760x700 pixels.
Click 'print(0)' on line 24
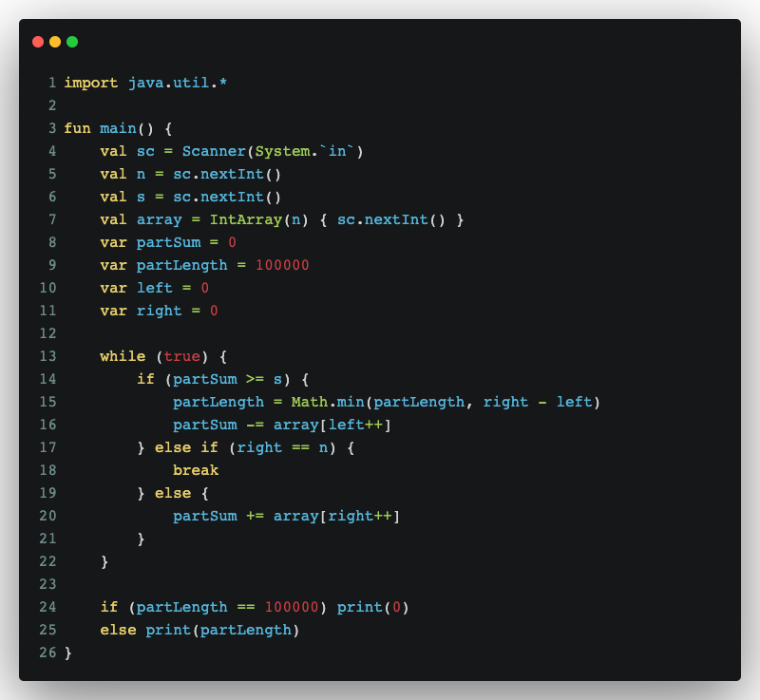click(373, 608)
